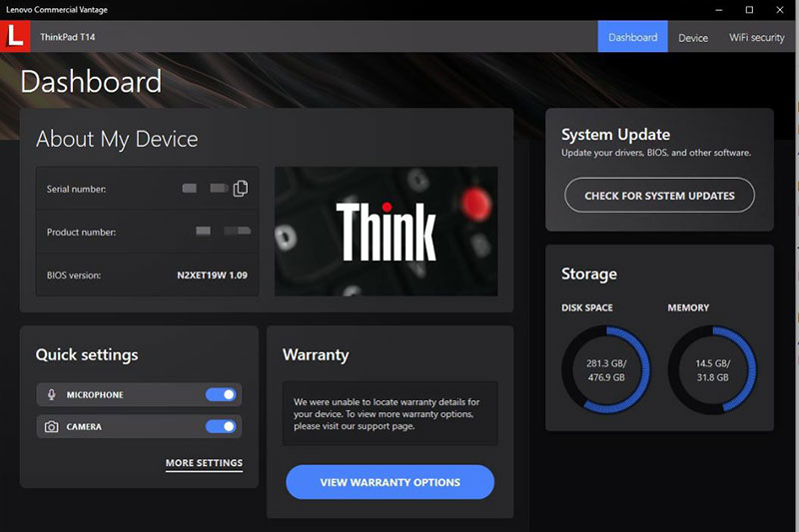Switch to the Dashboard tab
Image resolution: width=799 pixels, height=532 pixels.
click(632, 37)
